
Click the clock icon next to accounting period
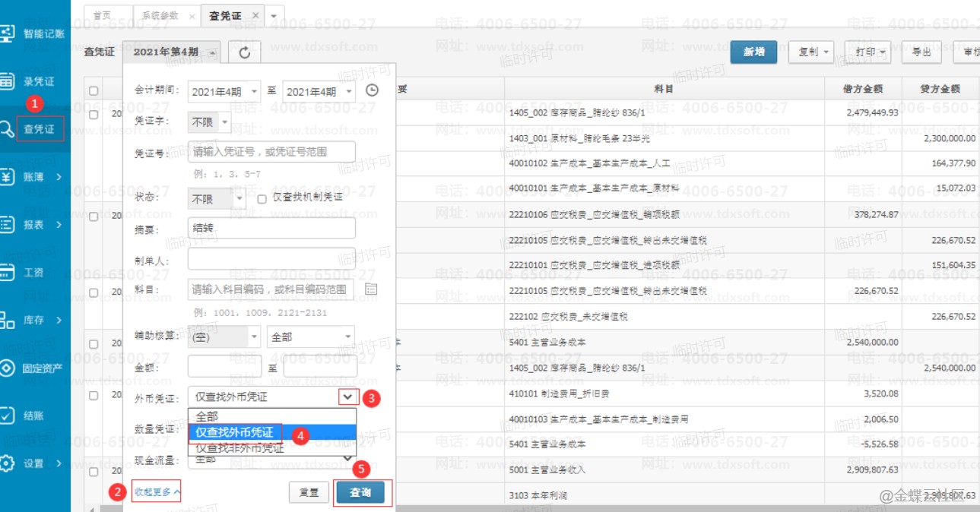coord(372,90)
